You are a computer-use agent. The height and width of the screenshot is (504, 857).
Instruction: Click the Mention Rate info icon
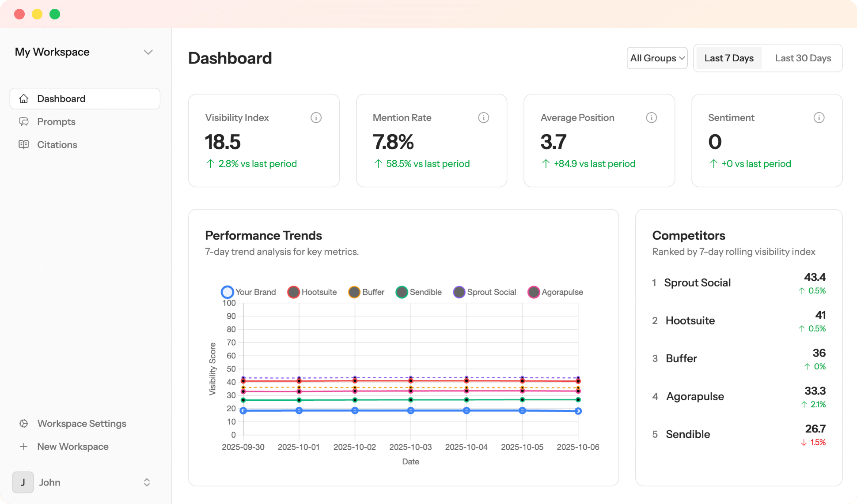[x=483, y=118]
